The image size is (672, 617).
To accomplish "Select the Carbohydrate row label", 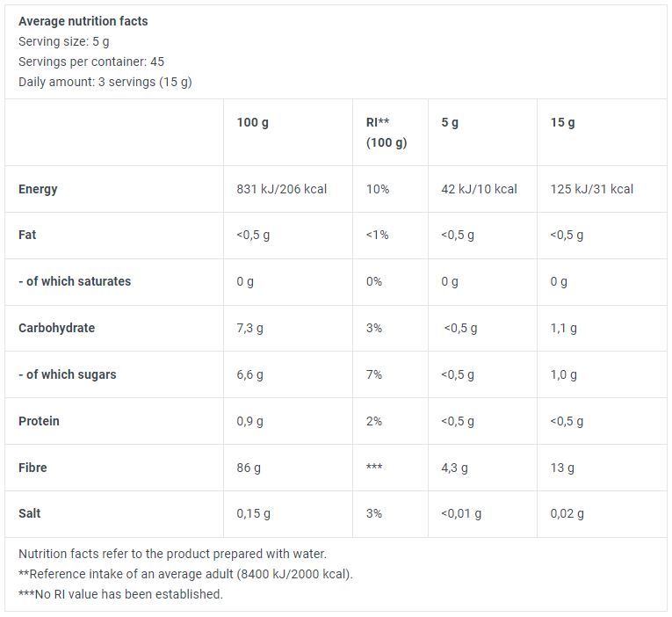I will tap(56, 328).
